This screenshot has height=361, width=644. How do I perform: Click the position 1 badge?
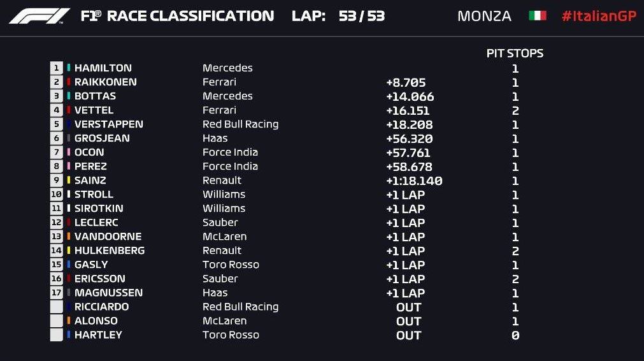[57, 68]
